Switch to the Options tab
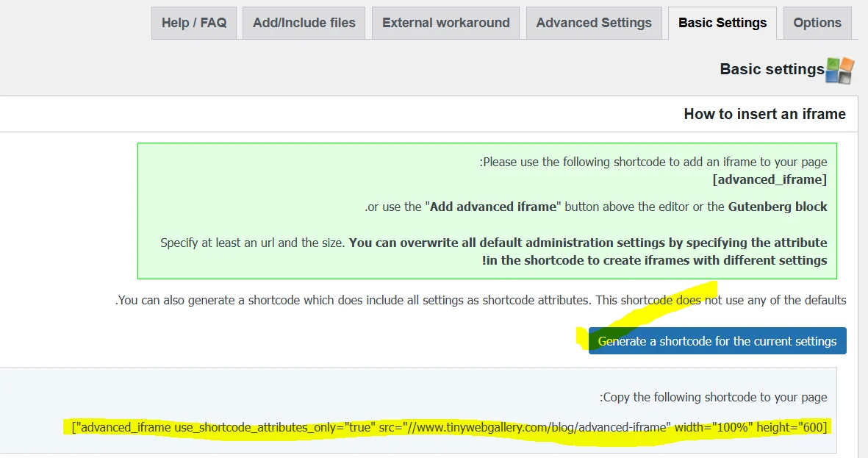868x458 pixels. tap(817, 23)
